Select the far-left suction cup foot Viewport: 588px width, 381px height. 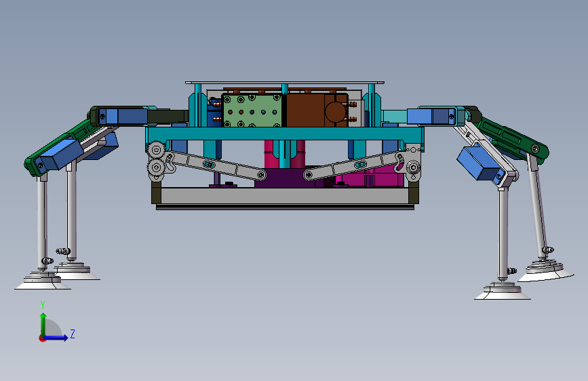tap(42, 282)
